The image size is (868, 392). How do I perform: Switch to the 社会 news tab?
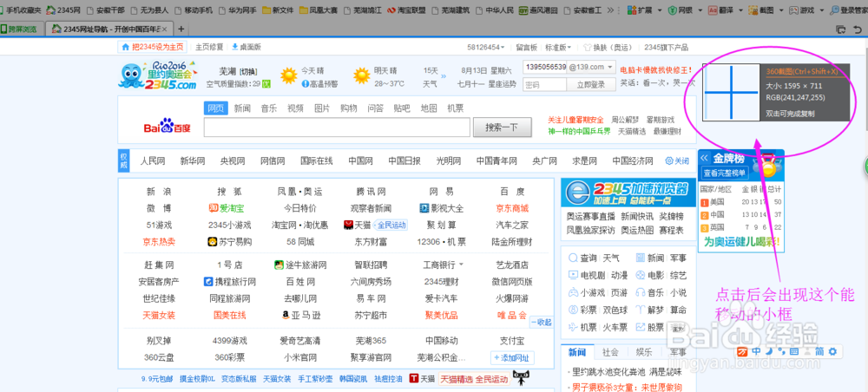[610, 351]
